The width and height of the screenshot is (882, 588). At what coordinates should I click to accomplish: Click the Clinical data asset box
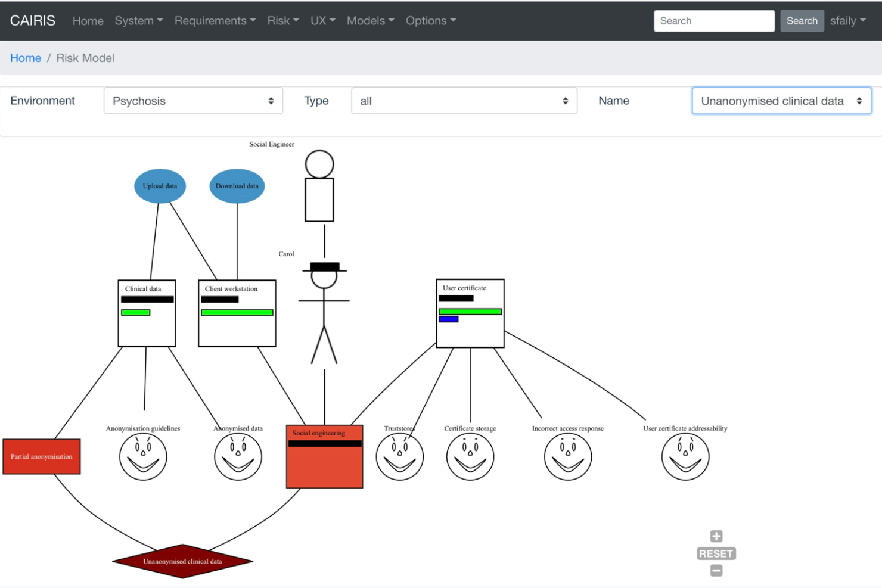pyautogui.click(x=147, y=313)
